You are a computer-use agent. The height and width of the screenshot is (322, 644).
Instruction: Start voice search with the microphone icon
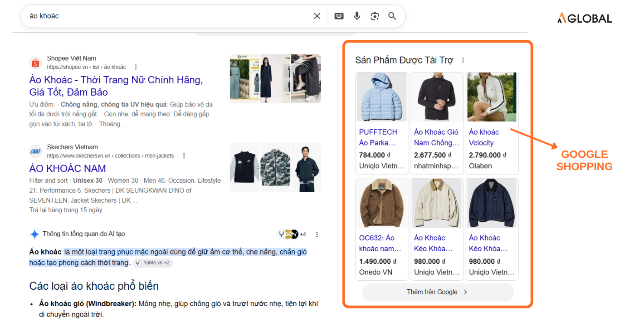[357, 16]
